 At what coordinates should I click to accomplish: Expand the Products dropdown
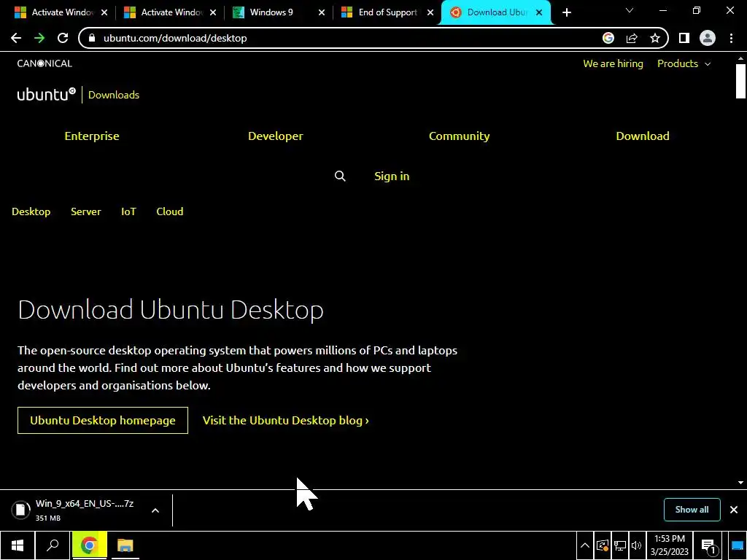click(684, 63)
